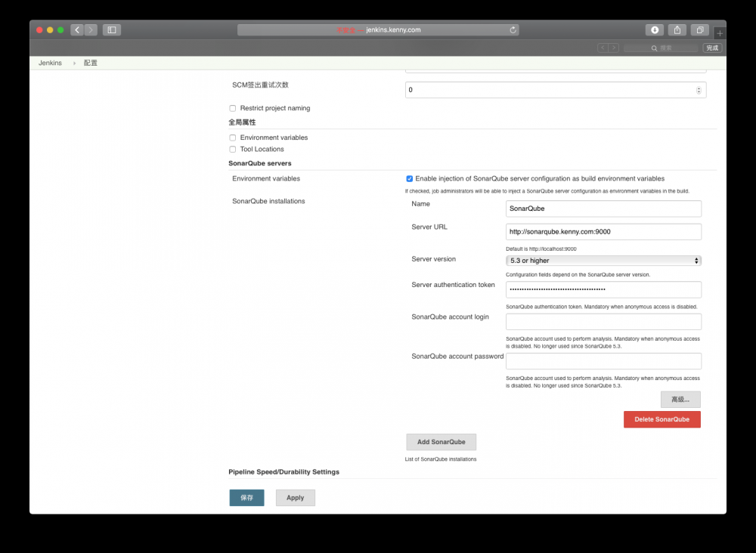Toggle Enable injection of SonarQube configuration
Viewport: 756px width, 553px height.
coord(409,179)
